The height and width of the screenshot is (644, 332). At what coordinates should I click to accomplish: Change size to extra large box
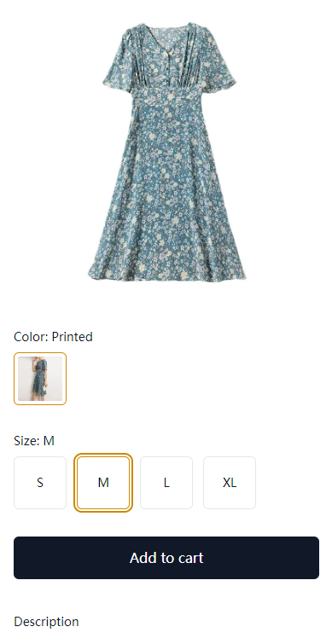tap(230, 482)
